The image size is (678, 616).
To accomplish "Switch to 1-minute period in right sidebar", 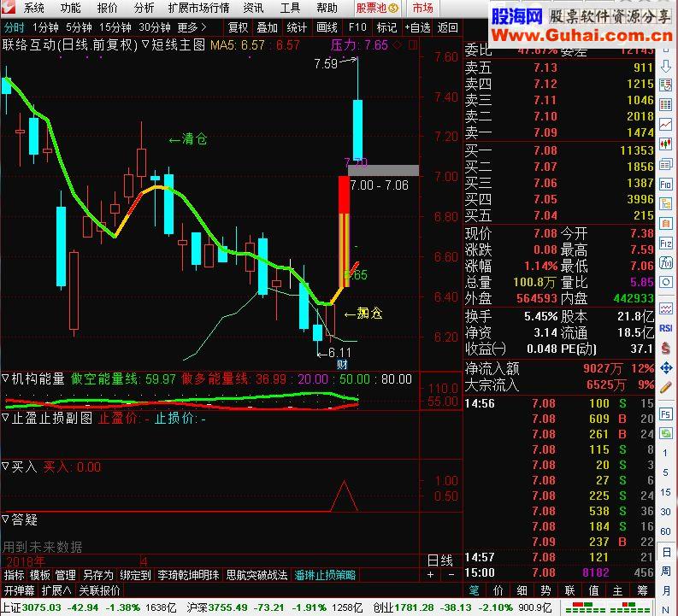I will [x=665, y=453].
